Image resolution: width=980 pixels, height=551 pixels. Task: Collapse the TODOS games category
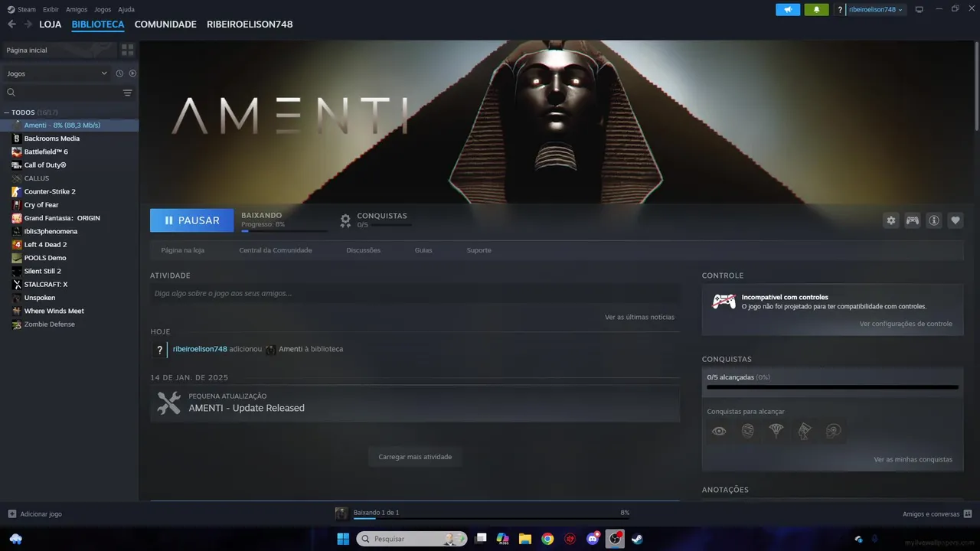click(7, 112)
